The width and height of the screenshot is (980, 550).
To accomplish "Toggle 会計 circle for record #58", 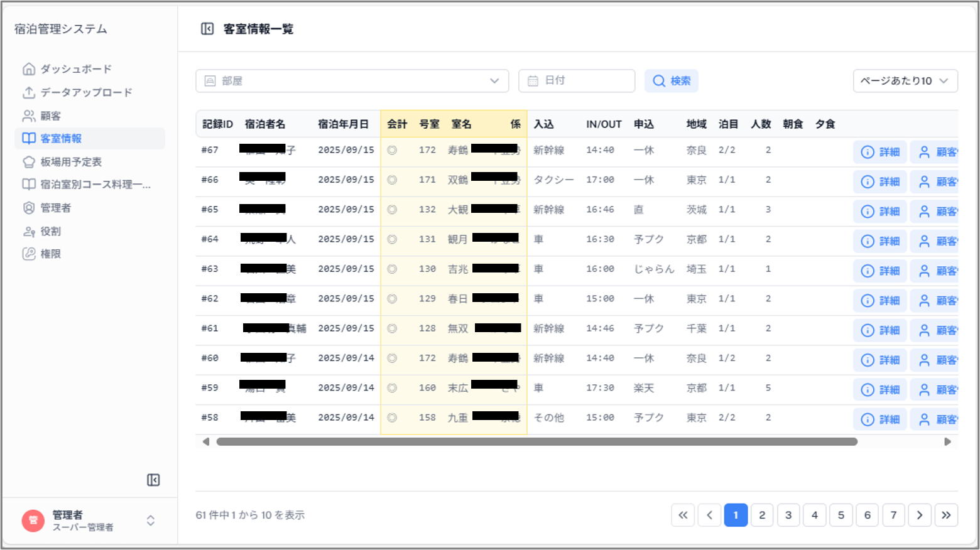I will [x=392, y=418].
